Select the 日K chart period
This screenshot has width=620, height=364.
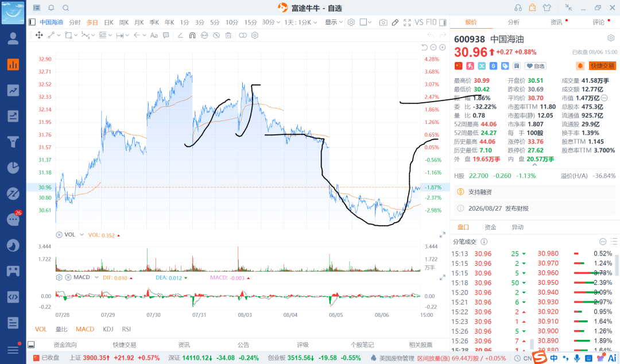108,22
